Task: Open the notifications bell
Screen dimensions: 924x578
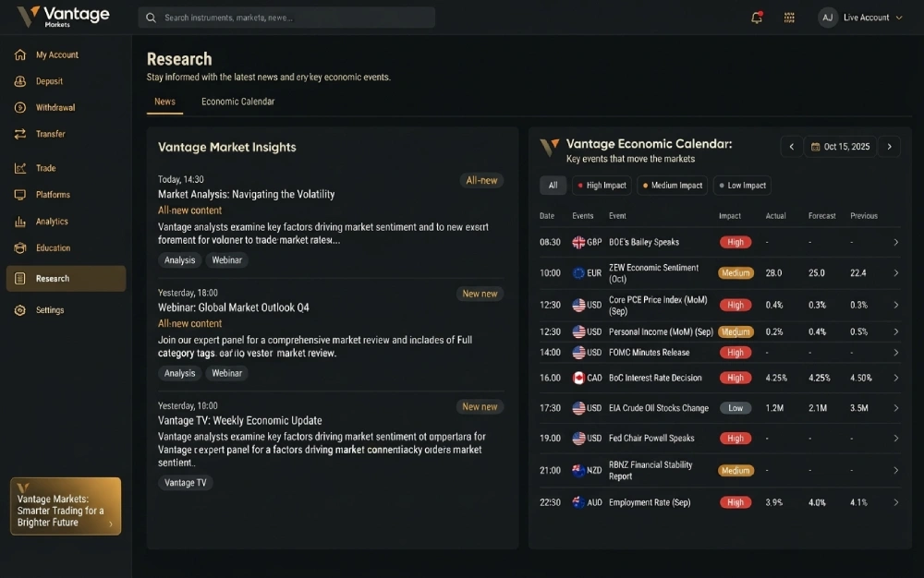Action: [757, 18]
